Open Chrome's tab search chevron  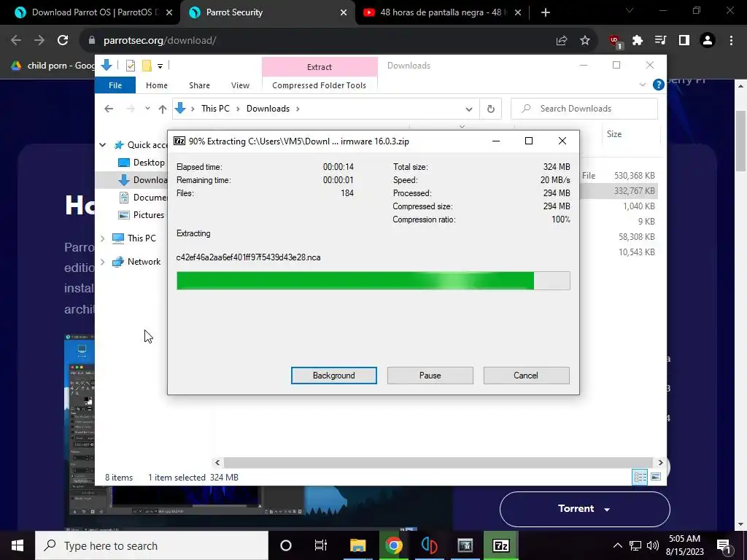630,10
